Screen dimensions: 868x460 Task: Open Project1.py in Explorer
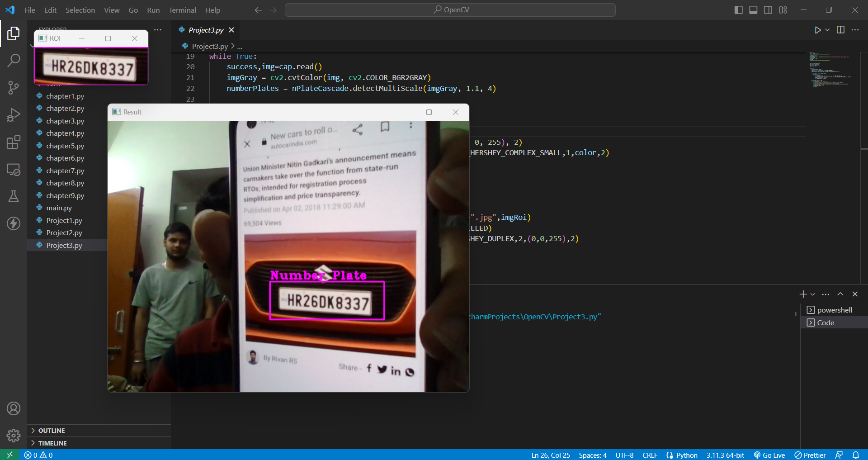(64, 221)
